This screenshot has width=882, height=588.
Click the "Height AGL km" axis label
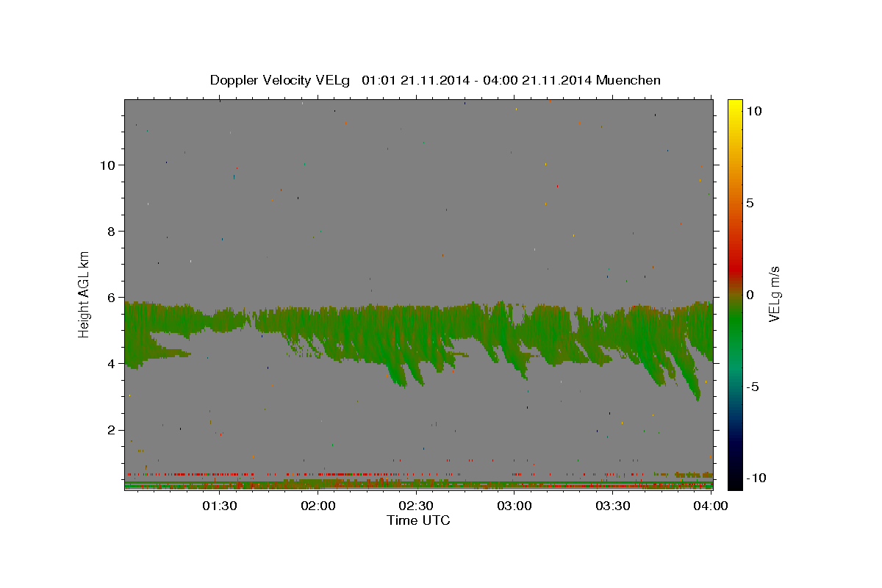click(x=85, y=293)
